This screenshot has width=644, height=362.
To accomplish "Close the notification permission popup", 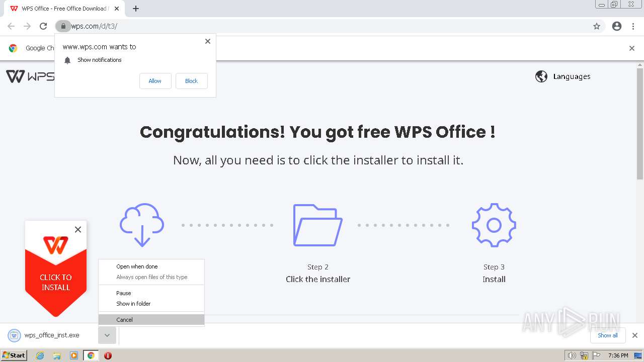I will click(x=208, y=41).
